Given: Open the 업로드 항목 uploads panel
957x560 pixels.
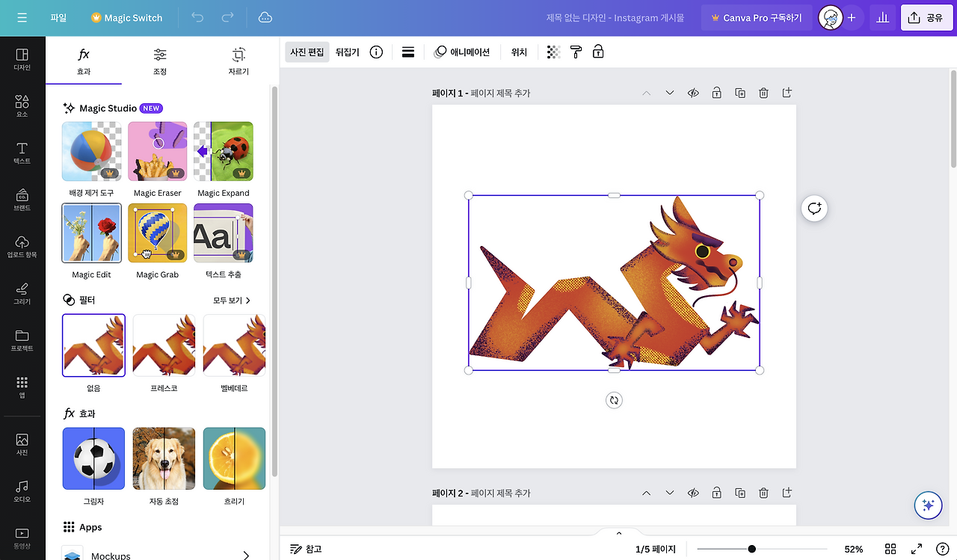Looking at the screenshot, I should pyautogui.click(x=22, y=247).
